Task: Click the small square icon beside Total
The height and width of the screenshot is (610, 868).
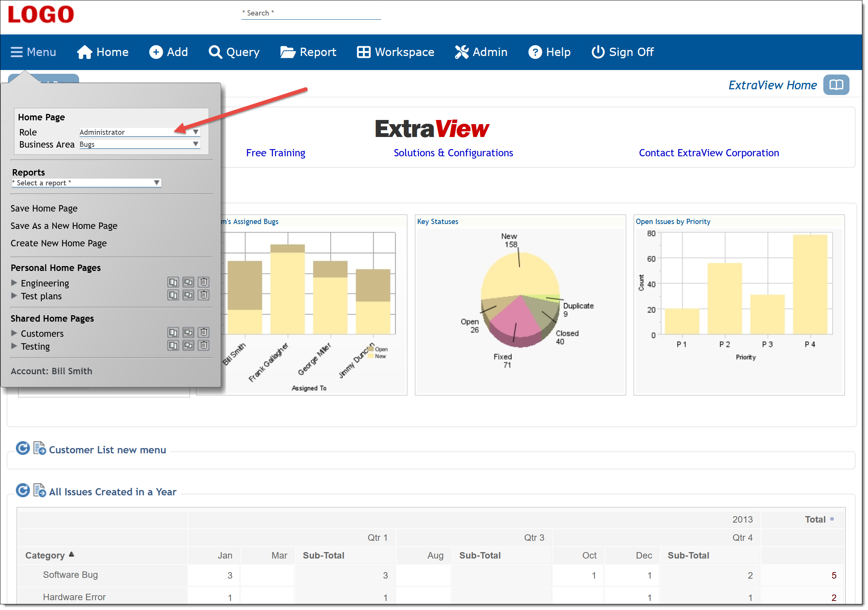Action: [832, 519]
